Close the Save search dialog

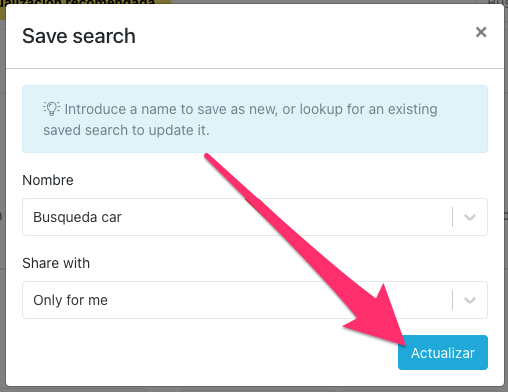coord(481,32)
